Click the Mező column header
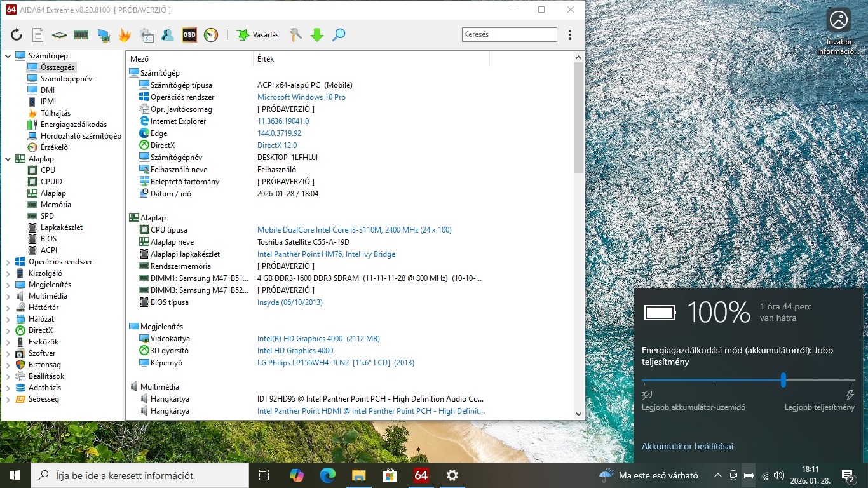 (189, 59)
